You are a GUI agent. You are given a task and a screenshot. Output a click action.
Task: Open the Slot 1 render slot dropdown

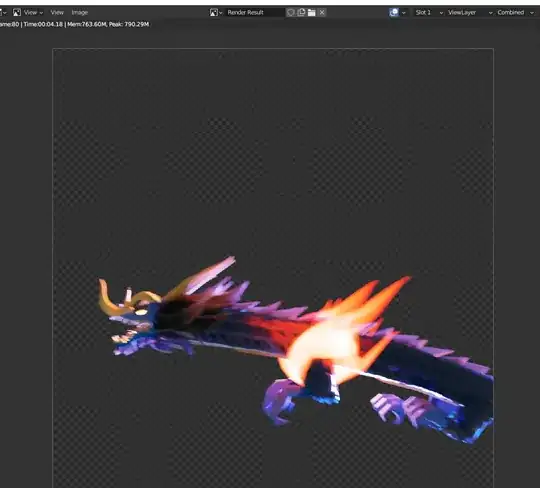(428, 12)
